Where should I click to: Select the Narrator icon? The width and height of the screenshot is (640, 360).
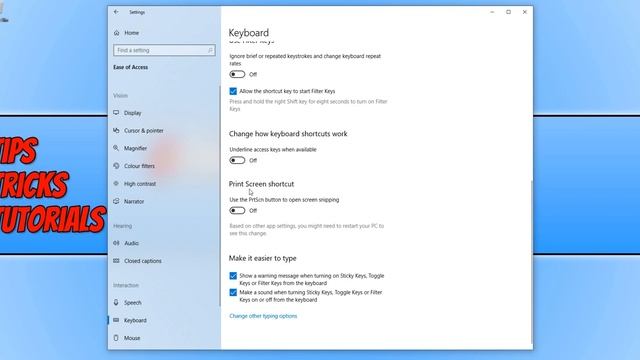116,201
